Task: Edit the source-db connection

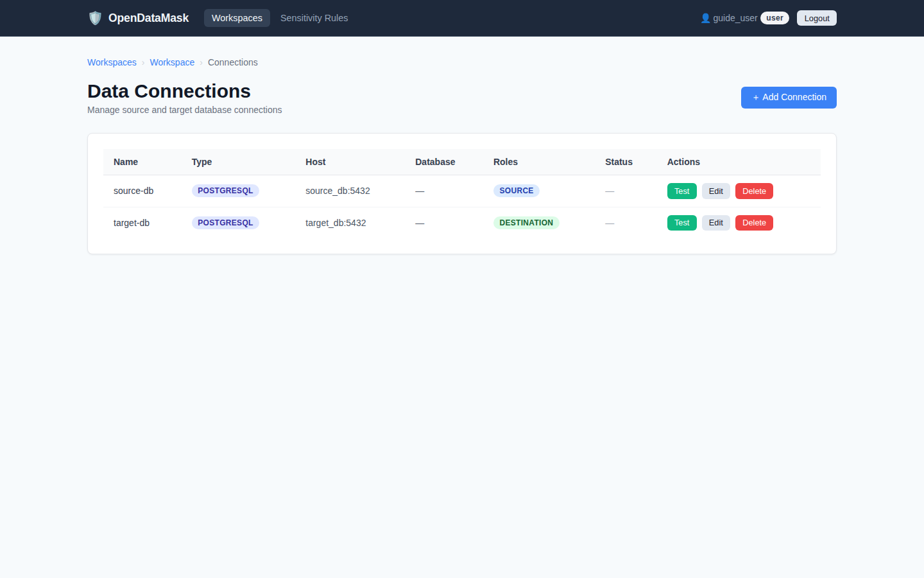Action: (x=715, y=191)
